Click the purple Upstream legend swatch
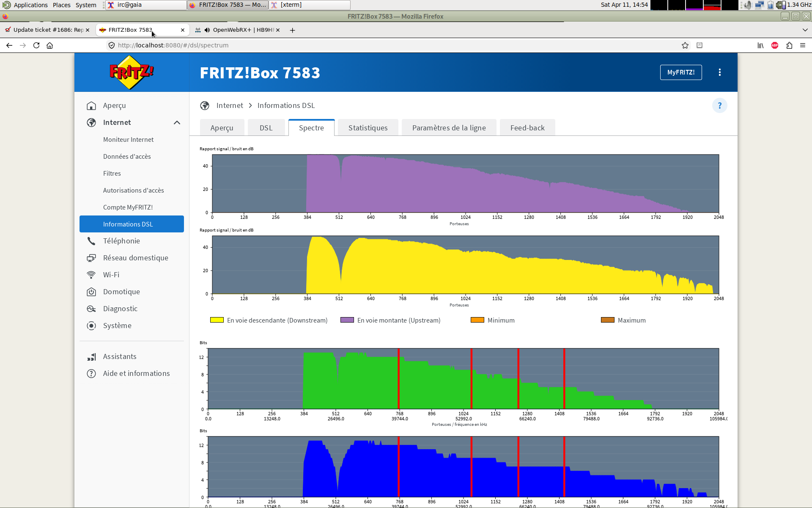 (x=347, y=320)
